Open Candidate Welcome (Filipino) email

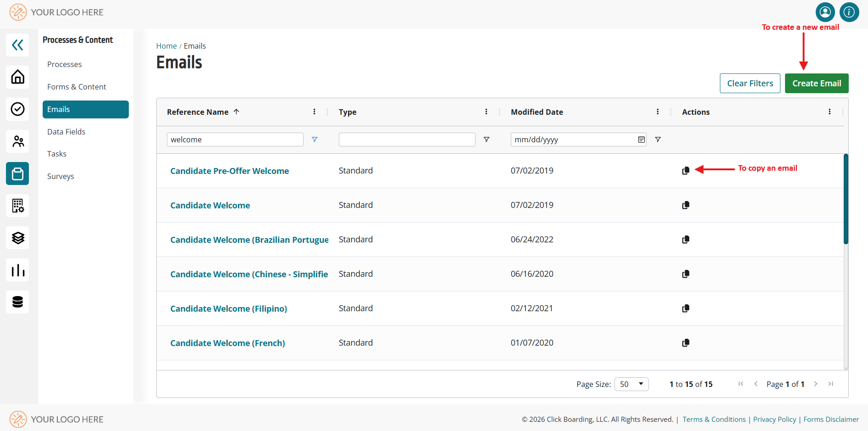(229, 308)
